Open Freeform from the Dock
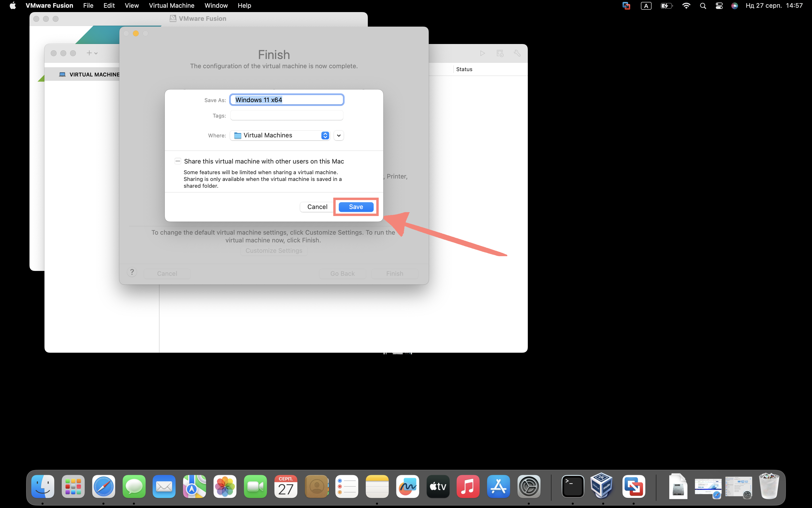812x508 pixels. (x=407, y=486)
